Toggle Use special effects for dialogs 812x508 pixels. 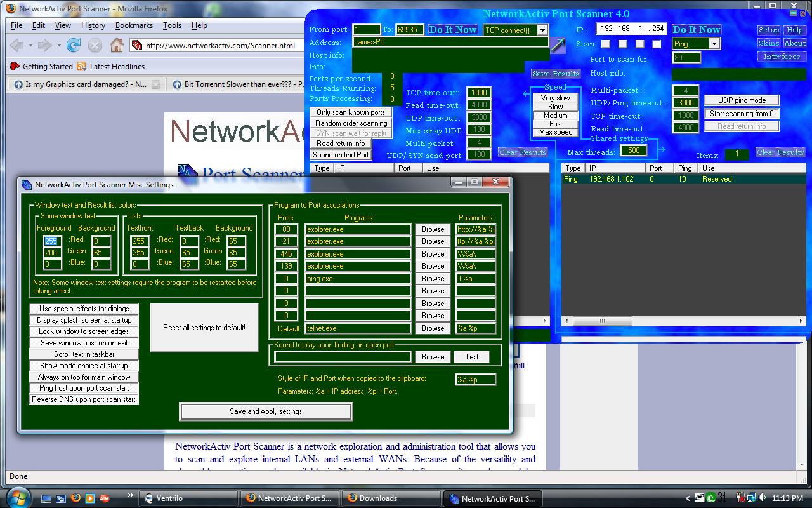(84, 309)
